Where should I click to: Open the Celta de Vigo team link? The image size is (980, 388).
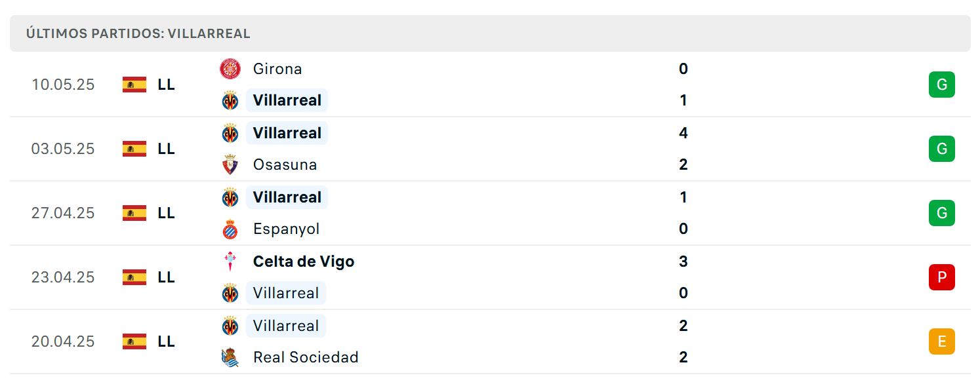click(304, 262)
